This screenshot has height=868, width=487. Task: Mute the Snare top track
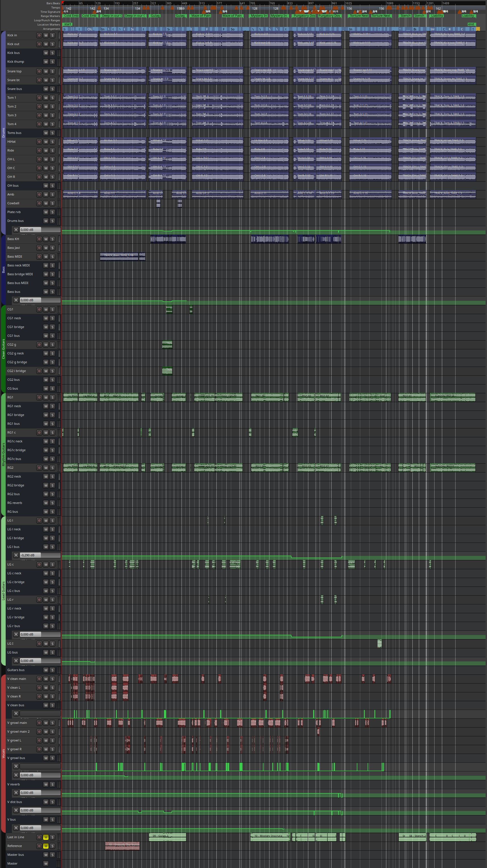pyautogui.click(x=46, y=72)
